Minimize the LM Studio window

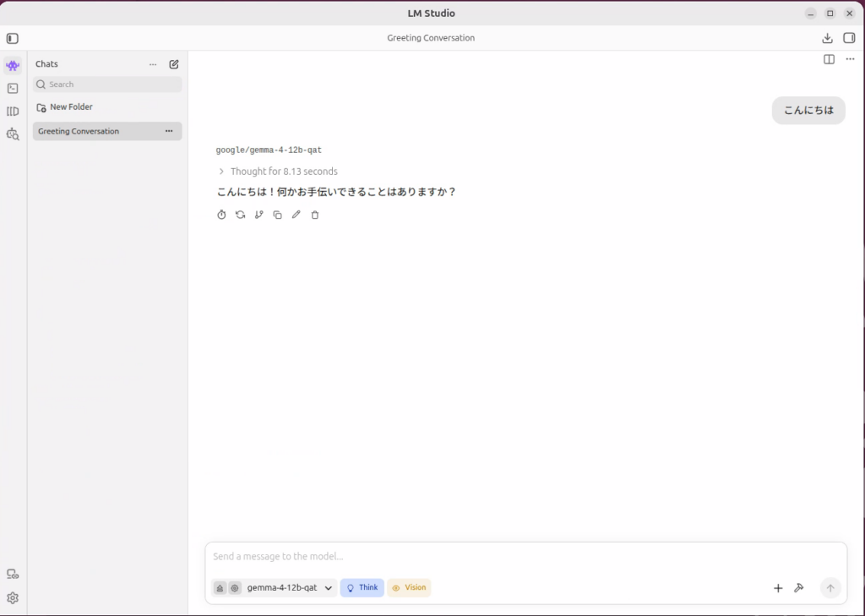point(810,14)
